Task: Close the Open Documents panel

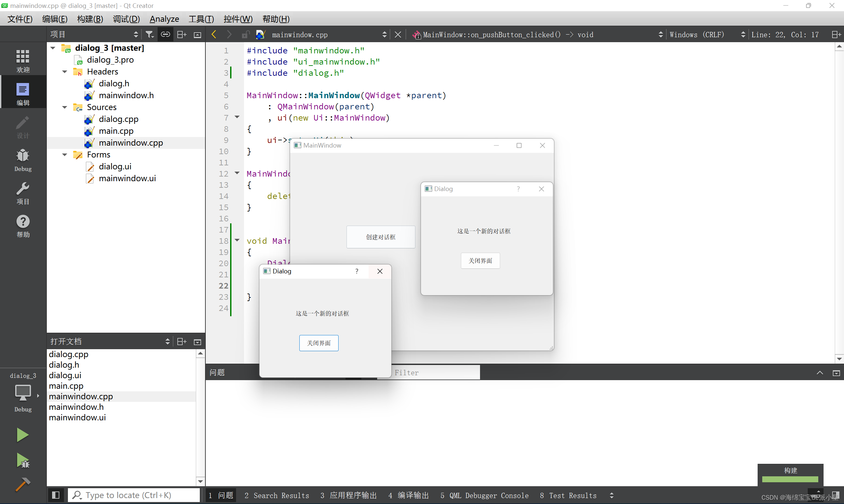Action: (x=197, y=342)
